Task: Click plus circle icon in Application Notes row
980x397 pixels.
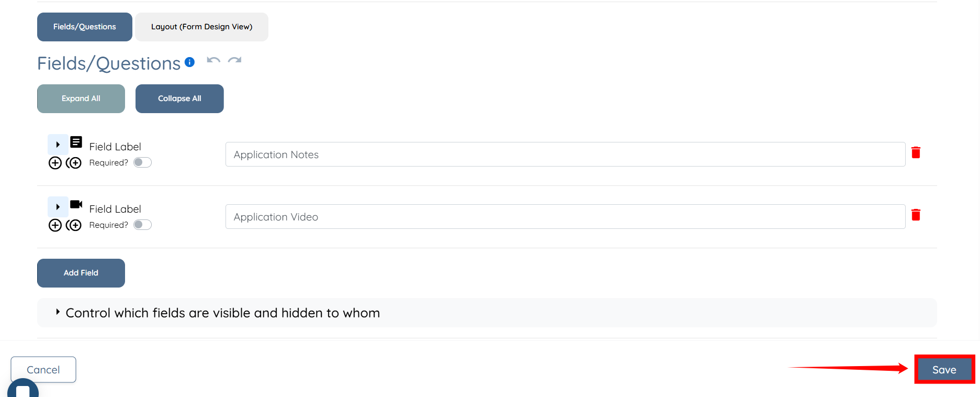Action: point(55,163)
